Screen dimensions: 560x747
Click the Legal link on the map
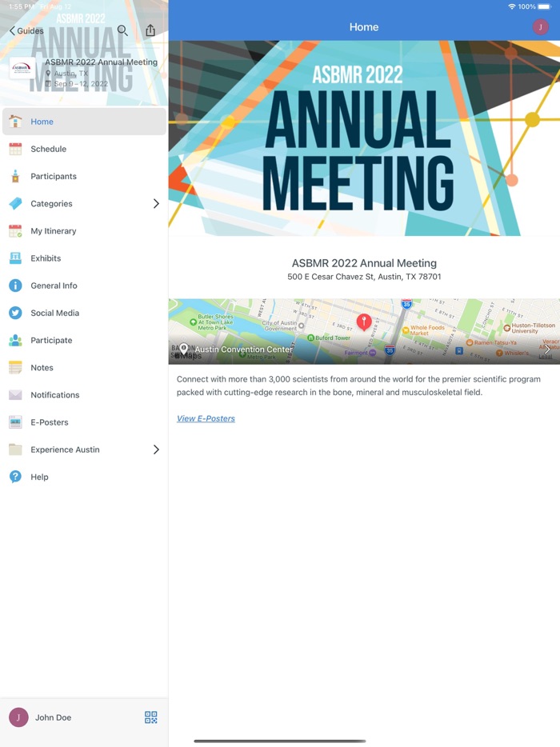[546, 357]
